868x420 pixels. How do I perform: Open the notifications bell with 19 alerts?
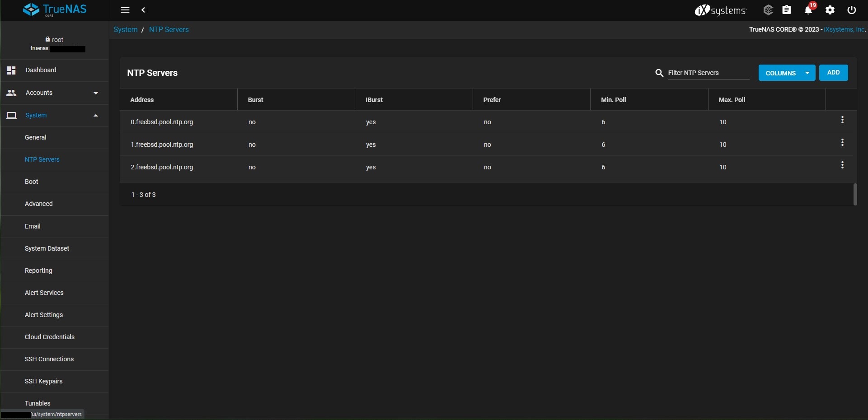(x=808, y=10)
